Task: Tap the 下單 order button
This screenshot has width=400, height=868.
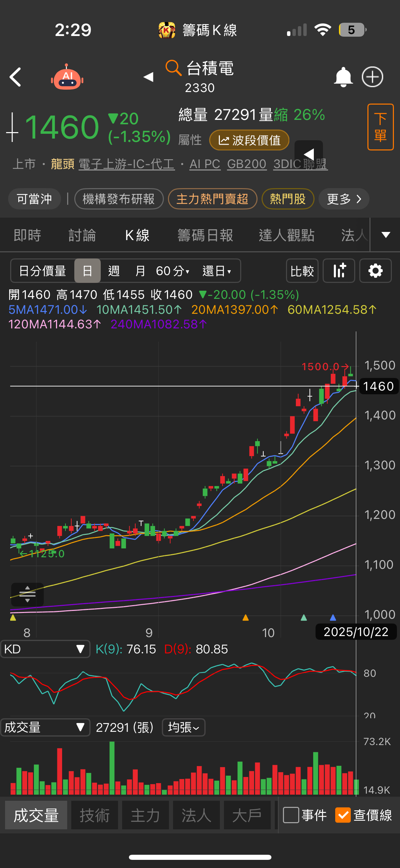Action: pos(380,127)
